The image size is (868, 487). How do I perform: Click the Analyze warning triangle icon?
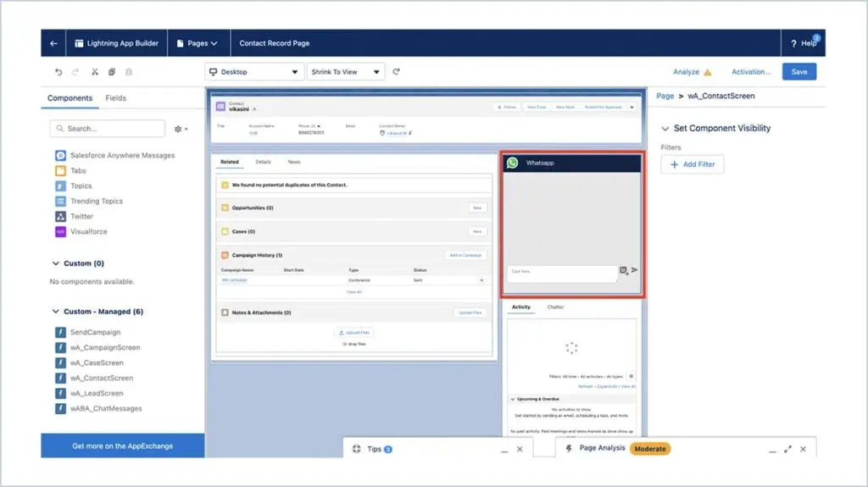click(x=708, y=73)
